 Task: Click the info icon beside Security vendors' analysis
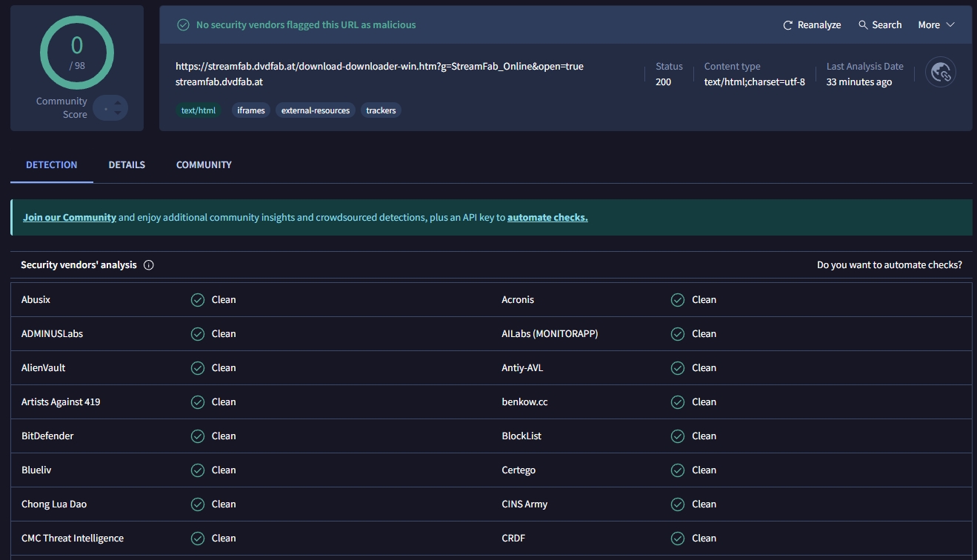pos(149,264)
